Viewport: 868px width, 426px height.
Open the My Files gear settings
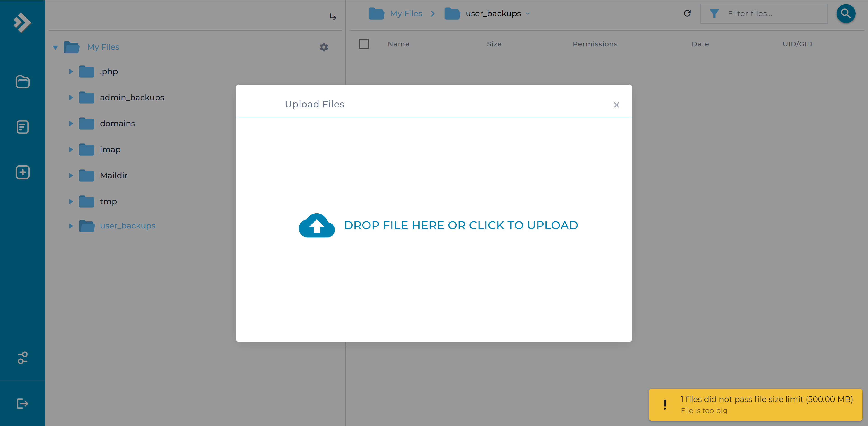(x=324, y=47)
